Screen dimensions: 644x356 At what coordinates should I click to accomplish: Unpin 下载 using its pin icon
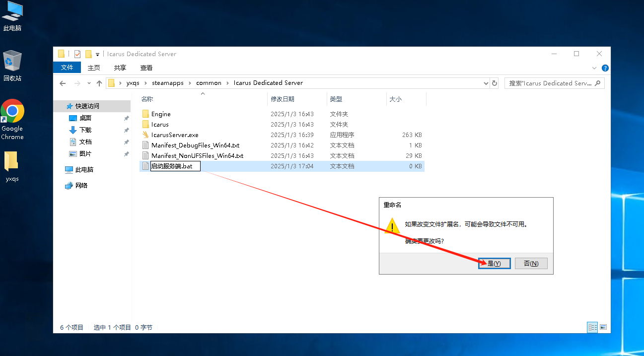(x=126, y=130)
